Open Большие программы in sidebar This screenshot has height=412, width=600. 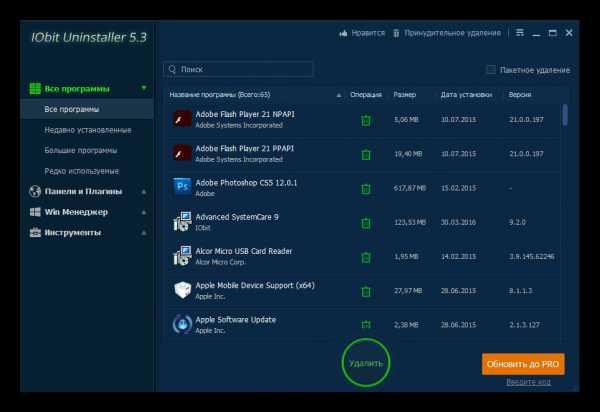click(x=81, y=150)
